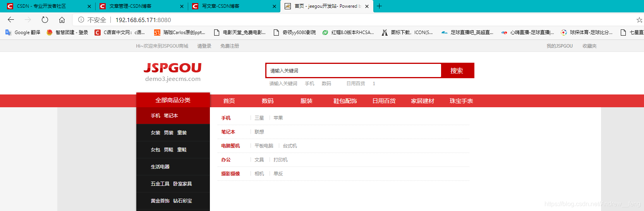Screen dimensions: 644x211
Task: Open 心嗨直播-足球直播 bookmark
Action: click(x=527, y=33)
